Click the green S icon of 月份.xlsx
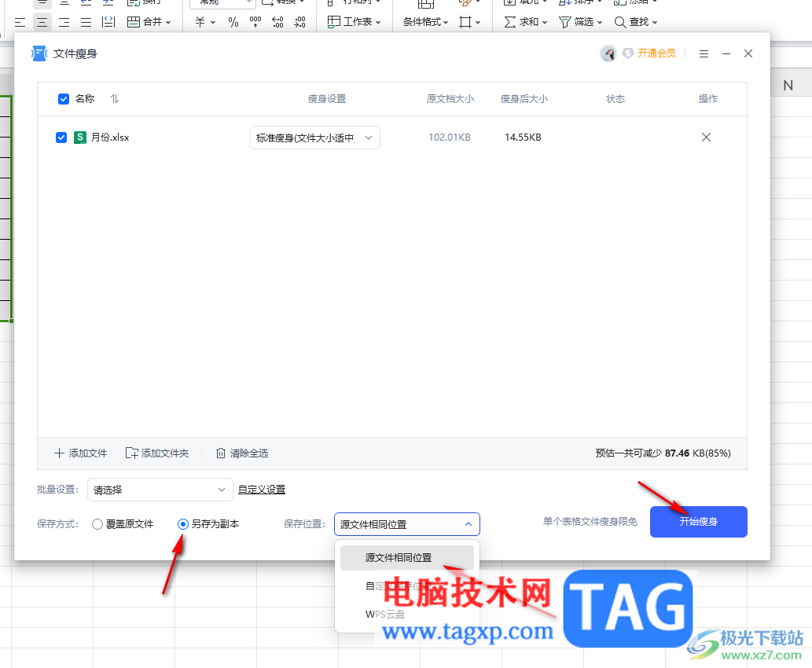Image resolution: width=812 pixels, height=668 pixels. 79,138
